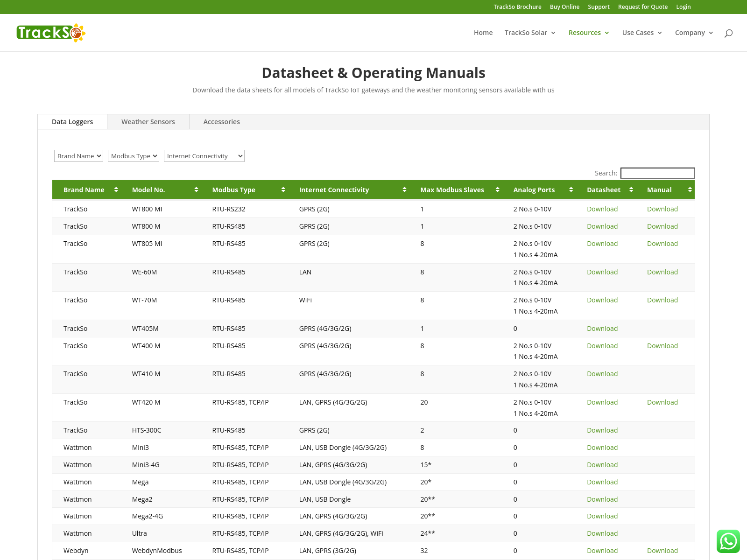Screen dimensions: 747x560
Task: Download the WT800 M manual
Action: 662,226
